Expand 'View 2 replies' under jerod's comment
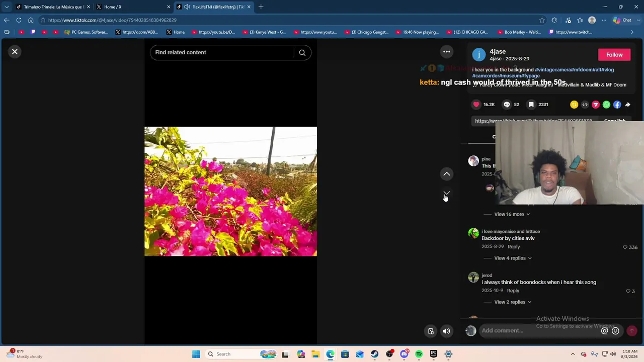This screenshot has height=362, width=644. 513,302
